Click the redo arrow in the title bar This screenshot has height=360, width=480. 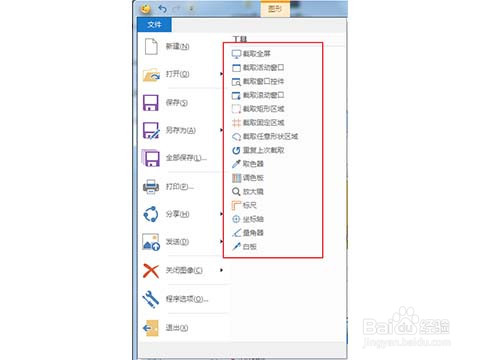pos(177,9)
